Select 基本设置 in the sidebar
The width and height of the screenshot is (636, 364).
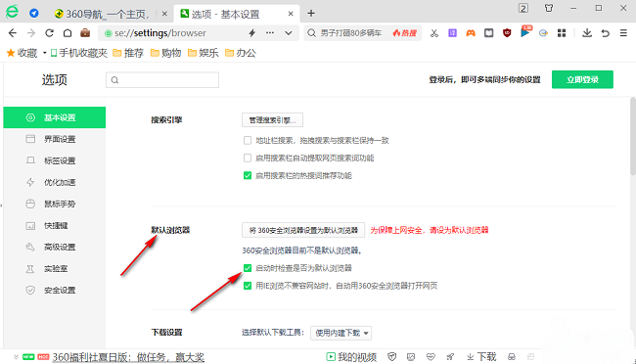[55, 117]
